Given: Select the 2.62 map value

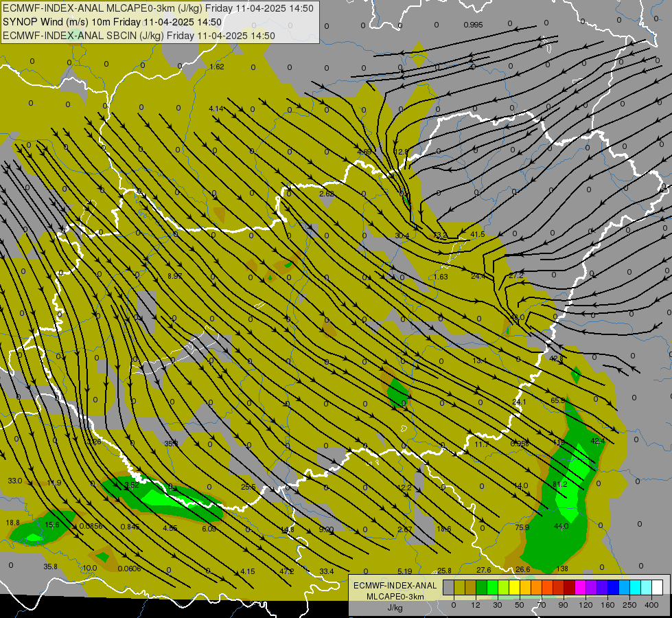Looking at the screenshot, I should (x=327, y=194).
